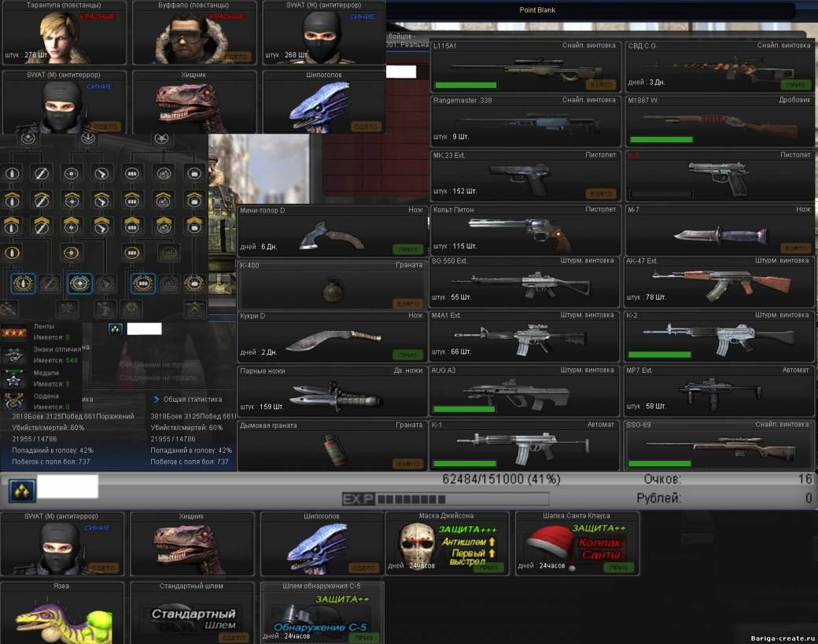Viewport: 818px width, 644px height.
Task: Open the Знаки отличия insignia icon
Action: point(13,355)
